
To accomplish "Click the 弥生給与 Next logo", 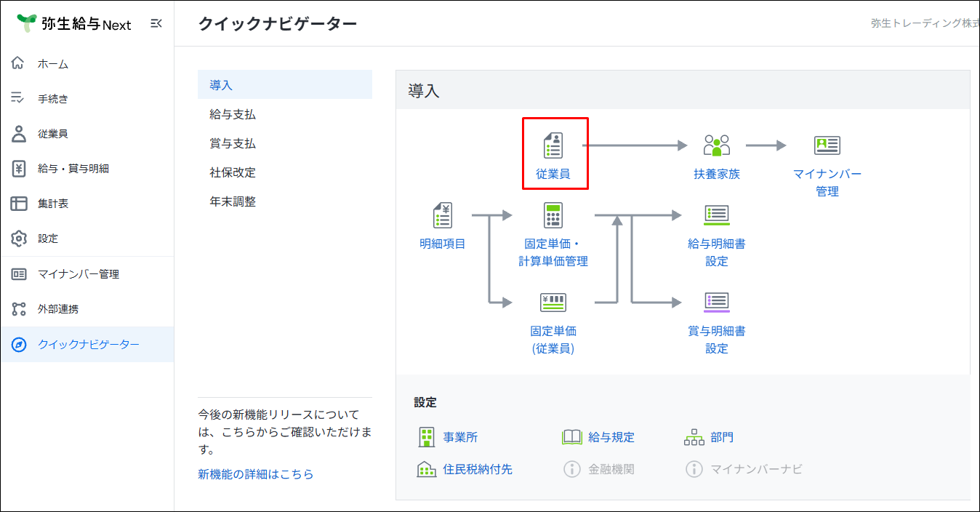I will 74,24.
